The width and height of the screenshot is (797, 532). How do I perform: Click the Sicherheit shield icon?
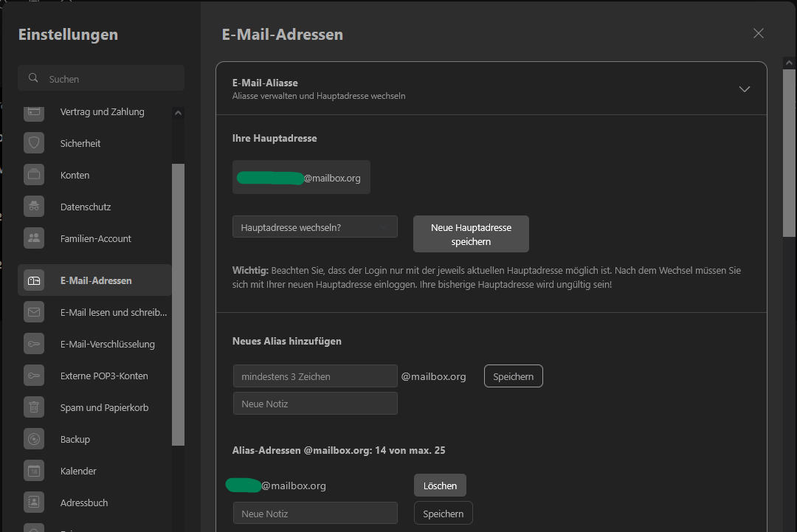[34, 143]
